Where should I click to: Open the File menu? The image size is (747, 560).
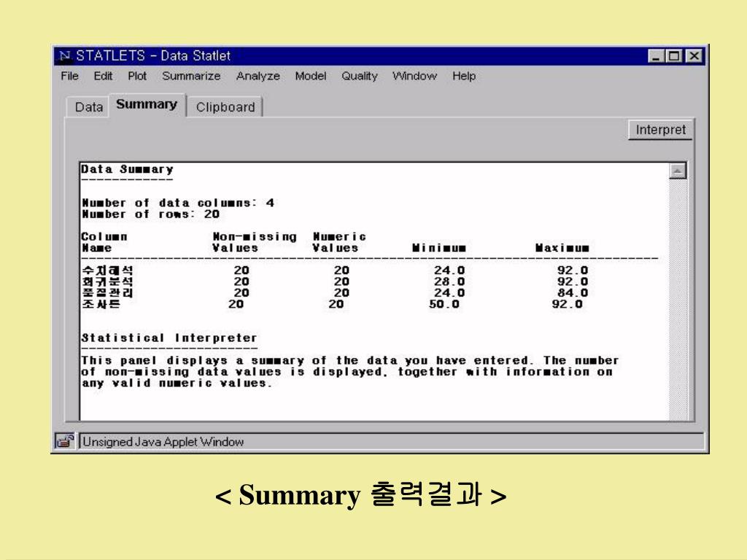coord(69,76)
